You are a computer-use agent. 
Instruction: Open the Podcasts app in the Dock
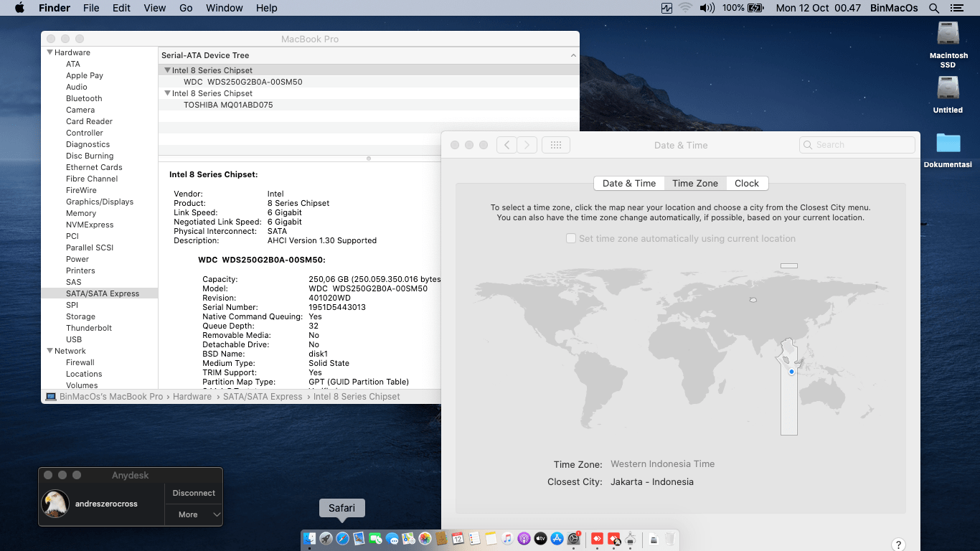click(524, 539)
